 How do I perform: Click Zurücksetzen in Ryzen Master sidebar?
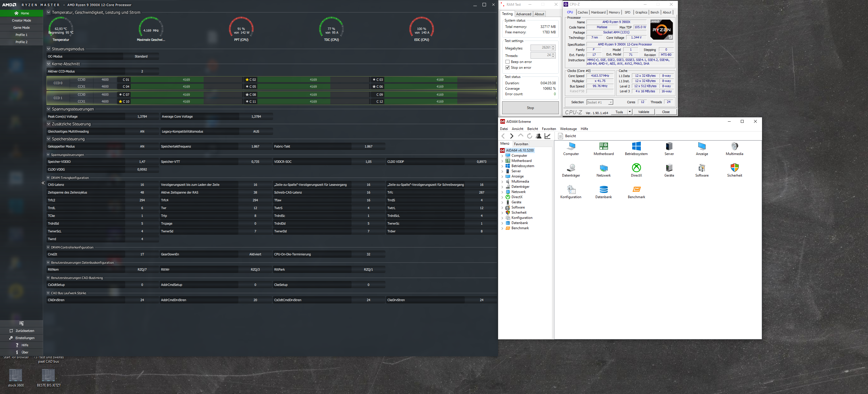pos(22,330)
